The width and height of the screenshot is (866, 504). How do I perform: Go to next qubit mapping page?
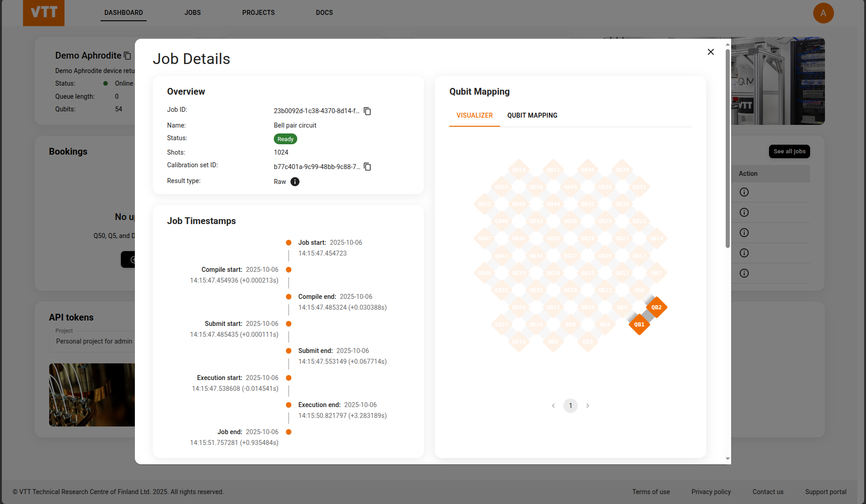[x=588, y=406]
